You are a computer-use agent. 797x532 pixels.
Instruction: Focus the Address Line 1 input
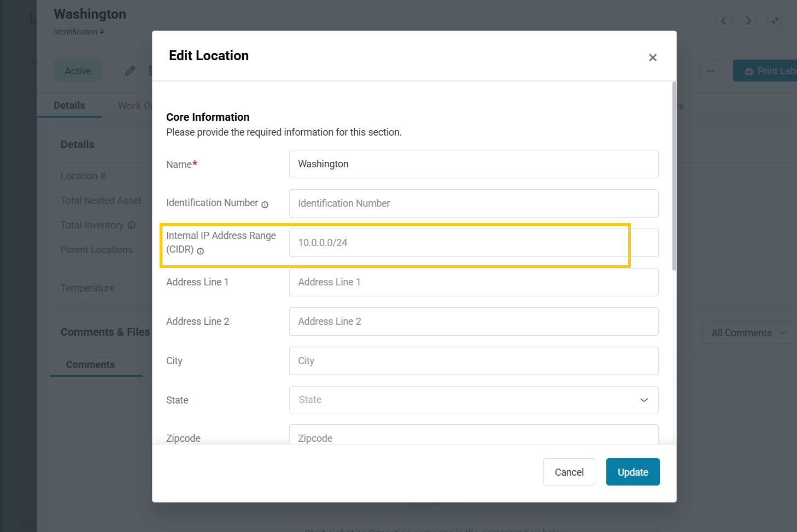[474, 282]
